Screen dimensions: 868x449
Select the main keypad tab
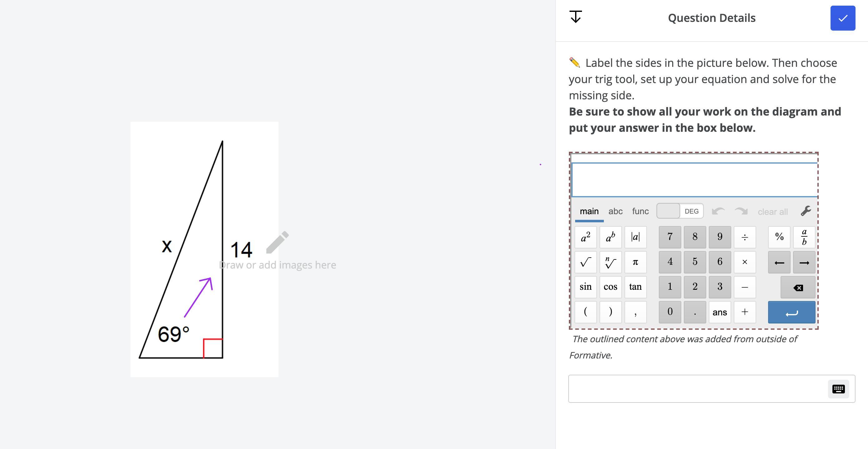pyautogui.click(x=589, y=211)
